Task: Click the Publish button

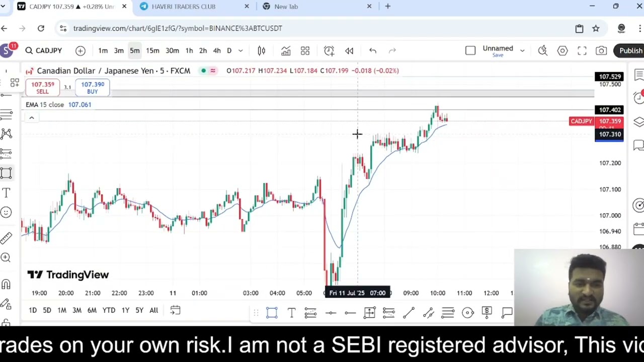Action: 630,51
